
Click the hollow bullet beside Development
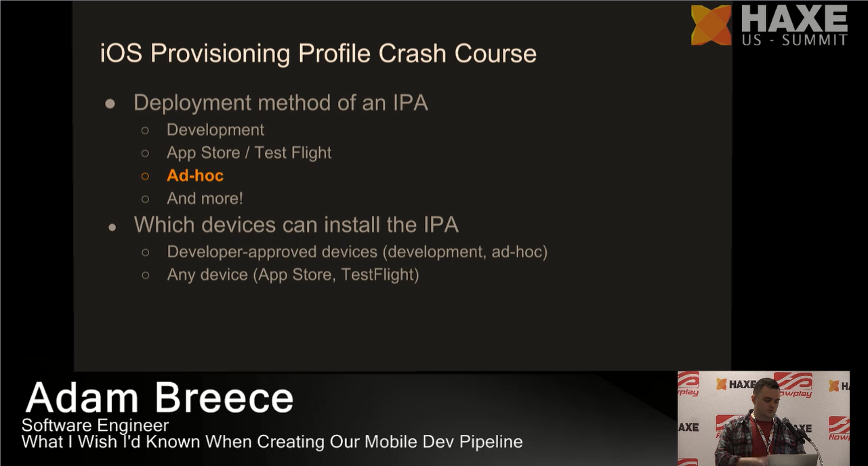(x=145, y=130)
